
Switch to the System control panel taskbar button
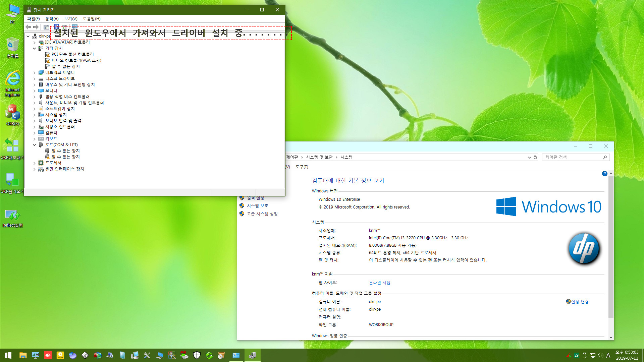point(236,355)
